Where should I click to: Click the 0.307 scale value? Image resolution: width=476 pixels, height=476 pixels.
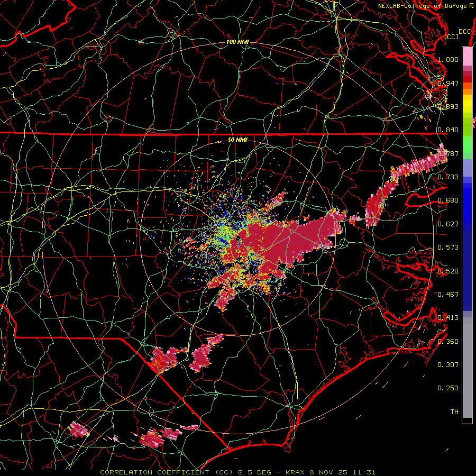pyautogui.click(x=448, y=364)
